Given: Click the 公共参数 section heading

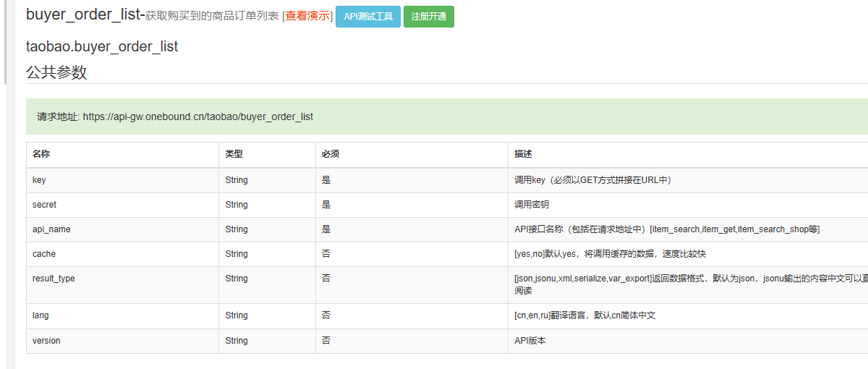Looking at the screenshot, I should coord(56,72).
